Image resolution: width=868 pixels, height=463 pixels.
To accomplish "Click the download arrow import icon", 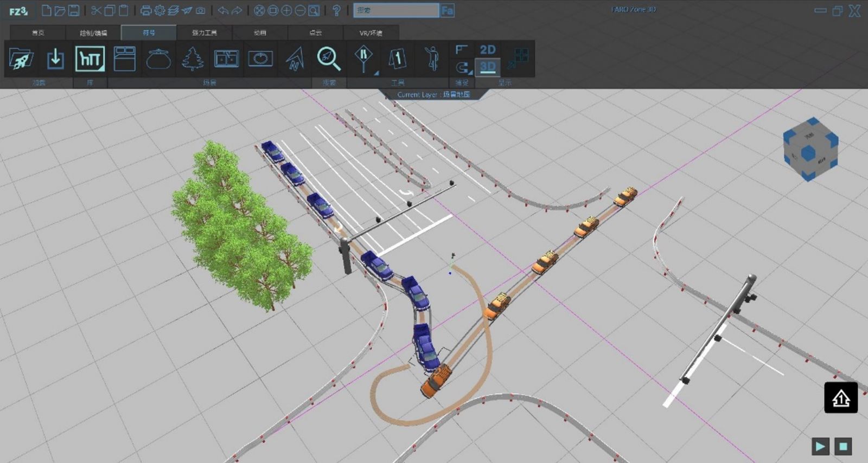I will (55, 59).
